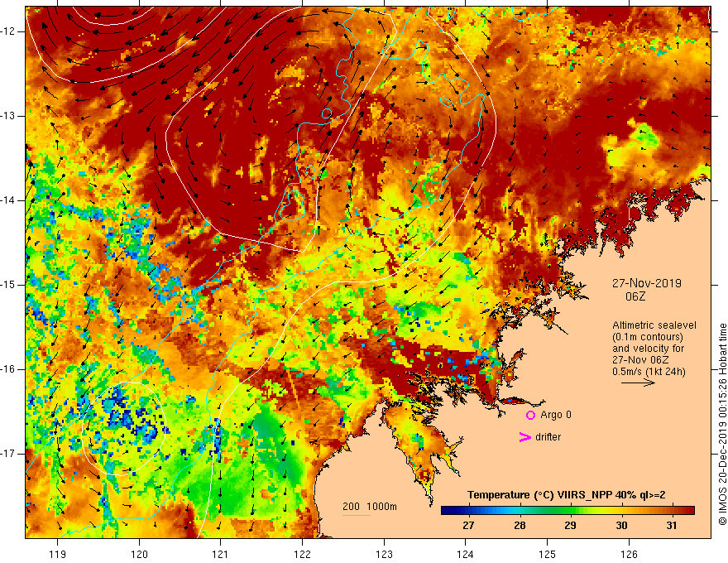Image resolution: width=728 pixels, height=563 pixels.
Task: Click the dark red end of the temperature bar
Action: click(x=688, y=511)
